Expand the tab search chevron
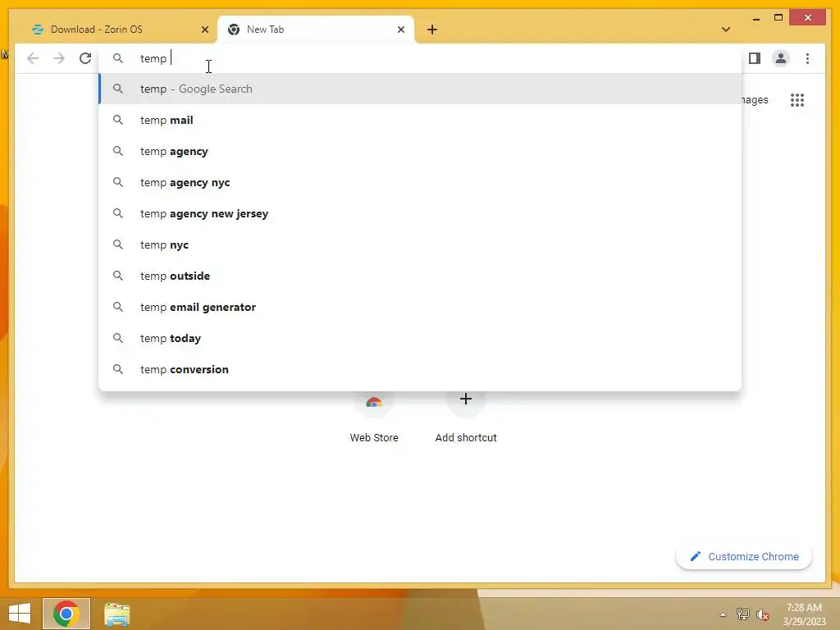The width and height of the screenshot is (840, 630). click(x=725, y=30)
